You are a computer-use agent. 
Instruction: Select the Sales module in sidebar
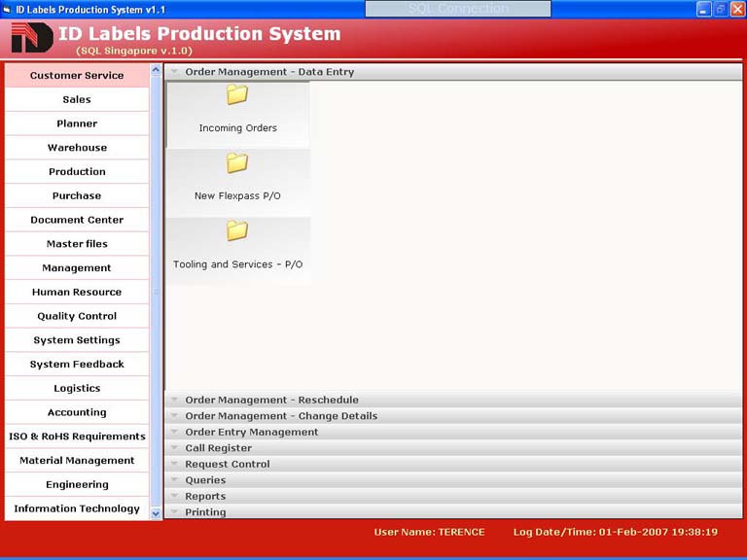[x=77, y=99]
